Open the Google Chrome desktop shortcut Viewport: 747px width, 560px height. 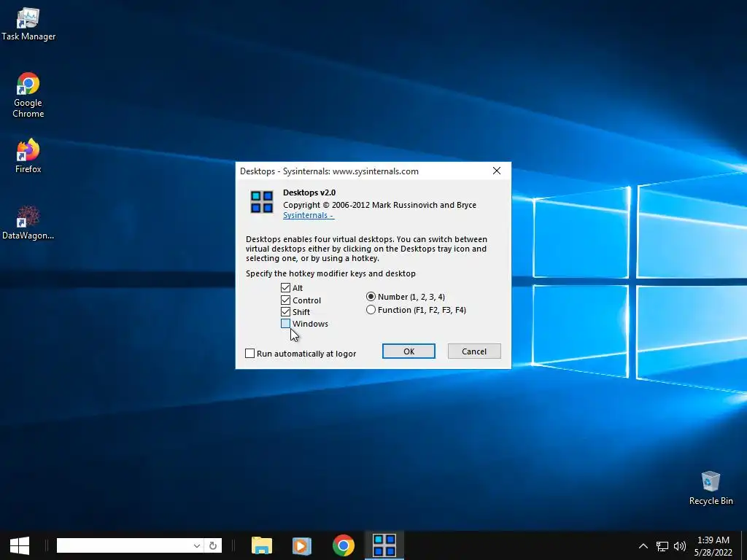pos(28,95)
